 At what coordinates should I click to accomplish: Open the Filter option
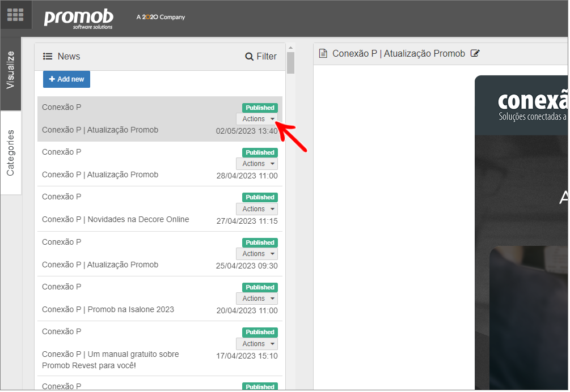click(261, 57)
